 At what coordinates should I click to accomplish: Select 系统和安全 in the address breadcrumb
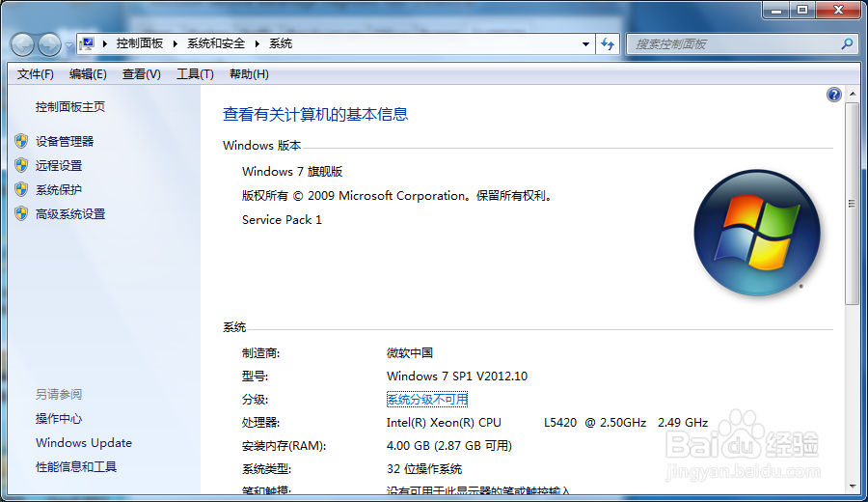click(x=216, y=43)
